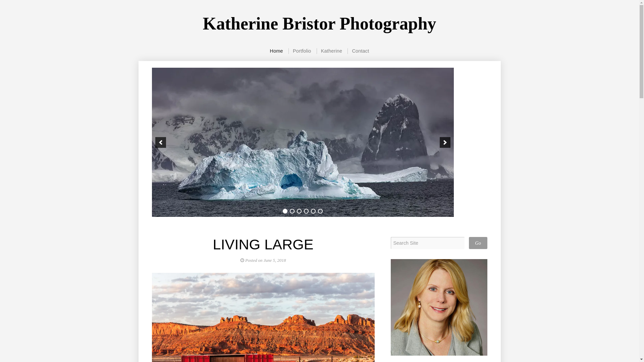The image size is (644, 362).
Task: Show slideshow dot number 6
Action: (320, 211)
